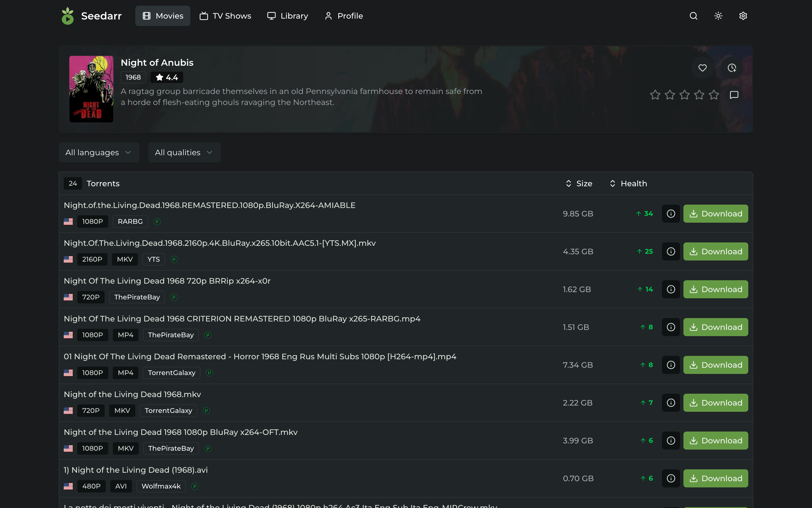Viewport: 812px width, 508px height.
Task: Switch to the Movies tab
Action: click(x=163, y=16)
